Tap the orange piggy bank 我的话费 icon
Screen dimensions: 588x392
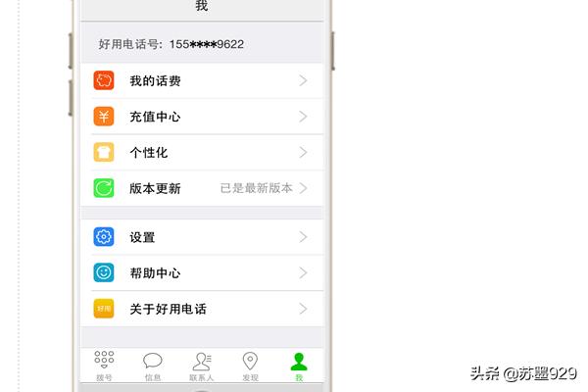[104, 80]
